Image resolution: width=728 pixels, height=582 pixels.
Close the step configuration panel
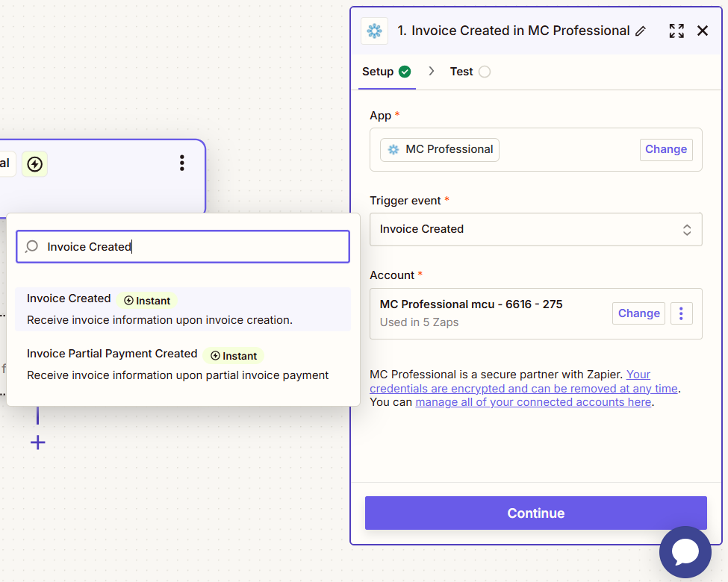(x=703, y=31)
